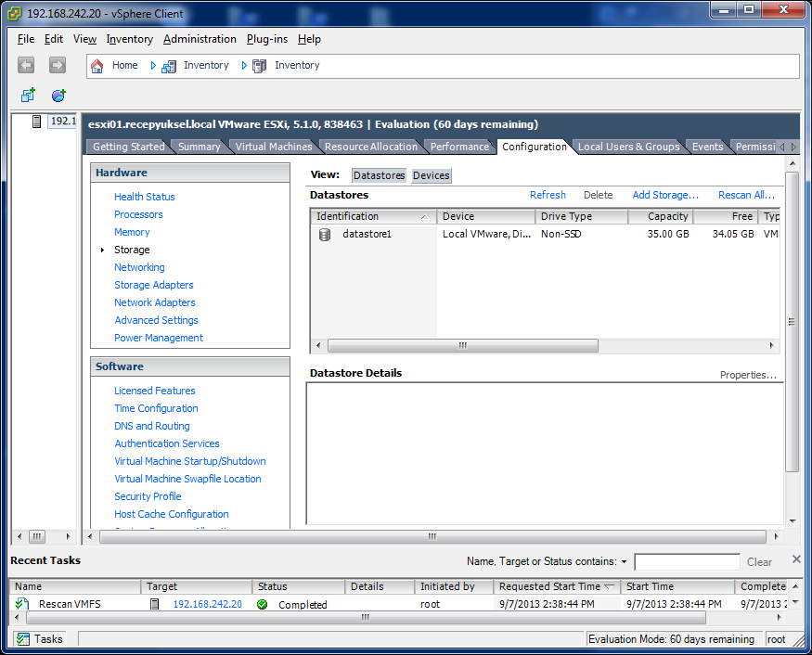Click the New Resource Pool toolbar icon

click(58, 96)
